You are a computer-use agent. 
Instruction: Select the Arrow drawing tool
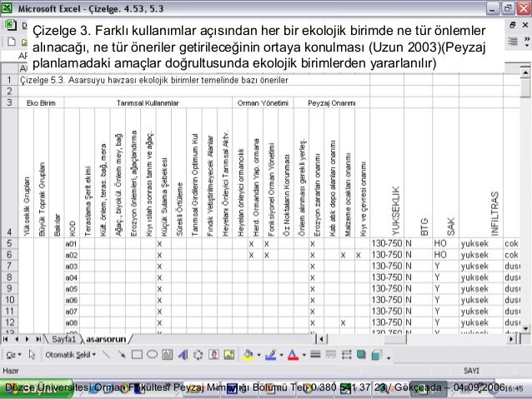coord(122,355)
